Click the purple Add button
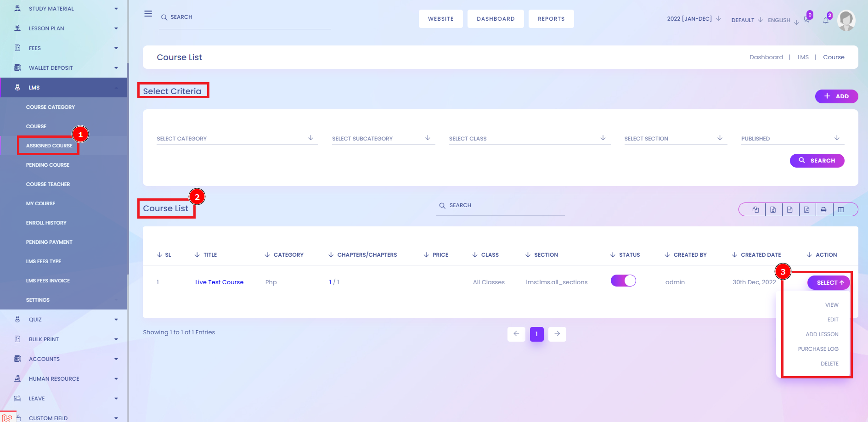Viewport: 868px width, 422px height. click(x=836, y=96)
